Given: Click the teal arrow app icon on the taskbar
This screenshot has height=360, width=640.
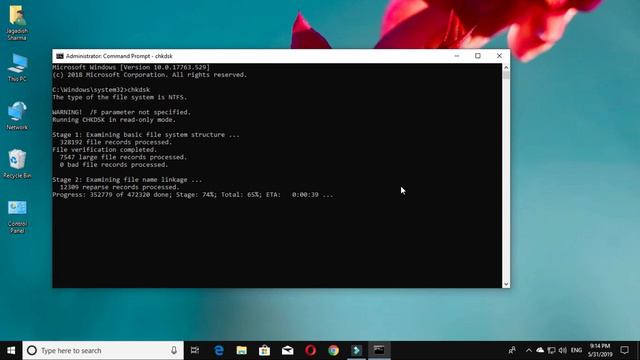Looking at the screenshot, I should [356, 351].
